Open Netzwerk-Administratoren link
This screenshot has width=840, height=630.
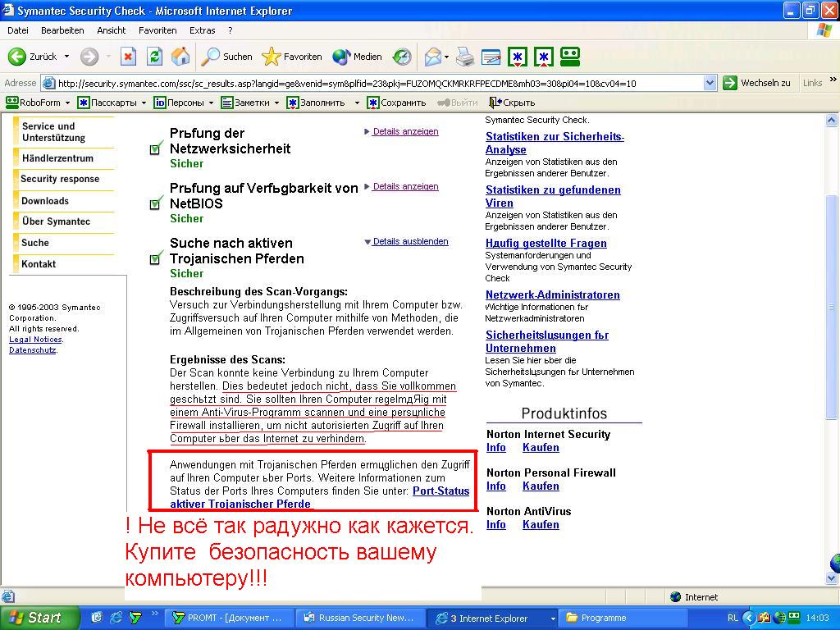[552, 294]
